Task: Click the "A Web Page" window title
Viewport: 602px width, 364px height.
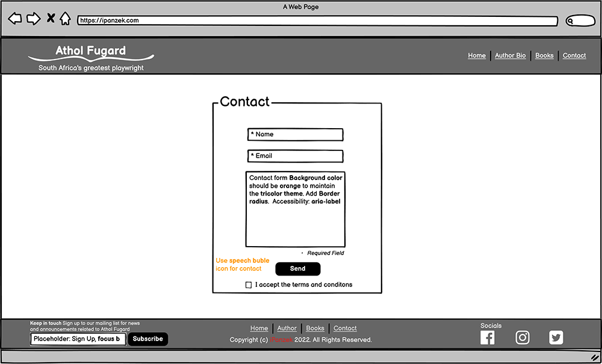Action: [300, 7]
